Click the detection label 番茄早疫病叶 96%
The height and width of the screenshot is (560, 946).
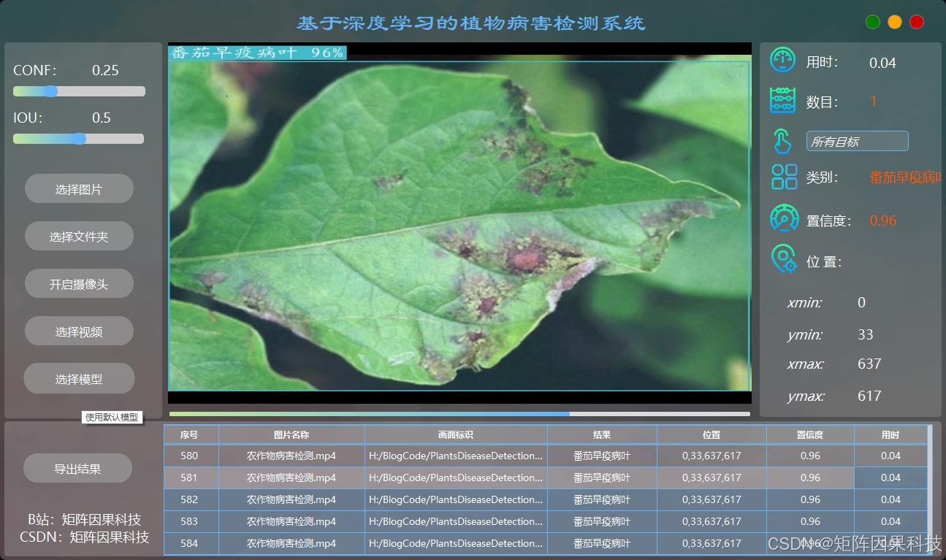tap(258, 53)
